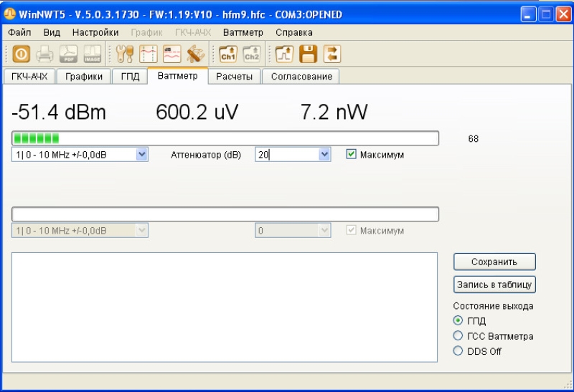
Task: Open the Ваттметр menu
Action: [x=243, y=32]
